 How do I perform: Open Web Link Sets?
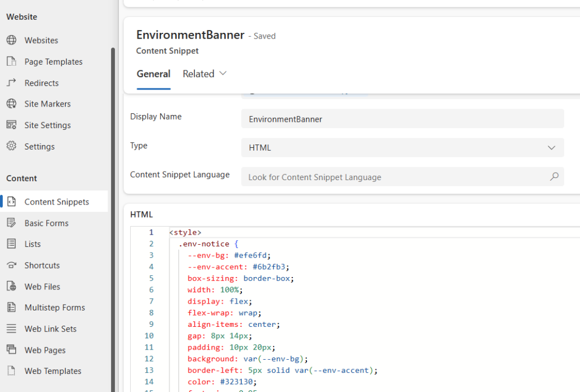click(54, 329)
